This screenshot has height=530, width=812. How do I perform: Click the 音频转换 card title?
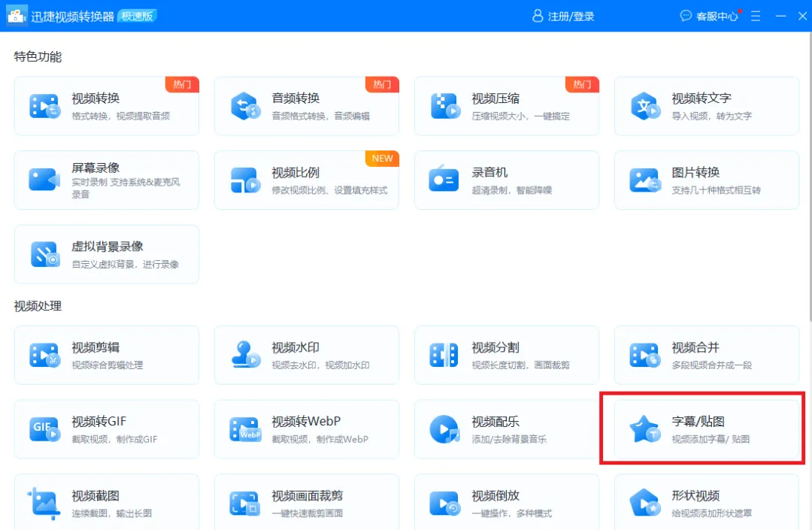295,98
